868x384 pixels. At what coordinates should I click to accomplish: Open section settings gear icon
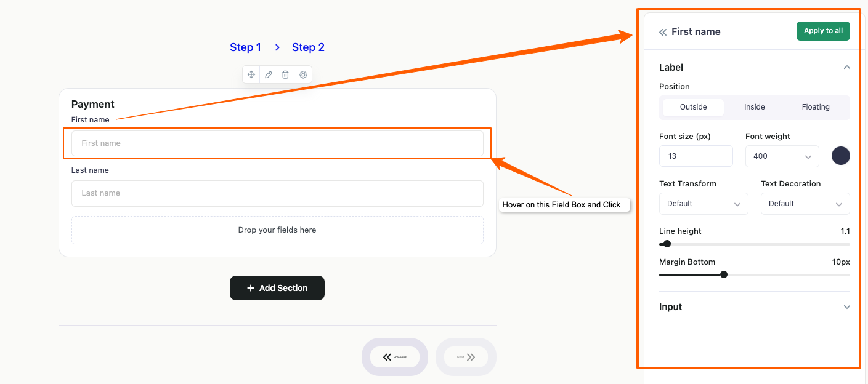point(303,74)
